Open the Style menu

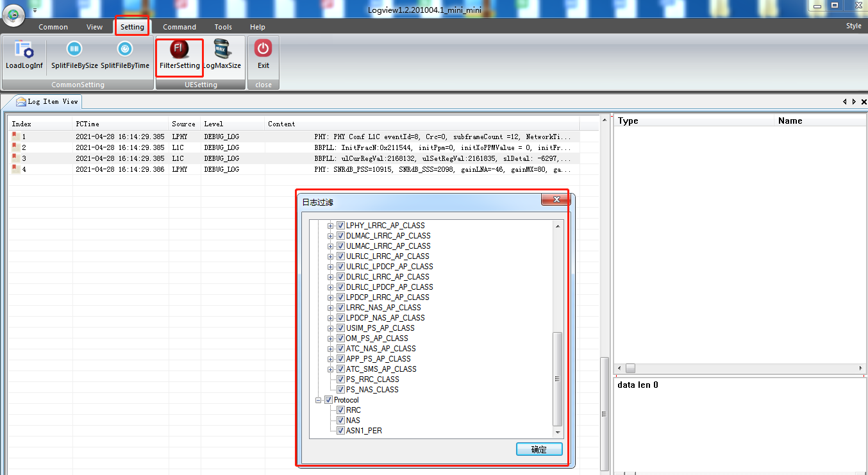point(853,26)
